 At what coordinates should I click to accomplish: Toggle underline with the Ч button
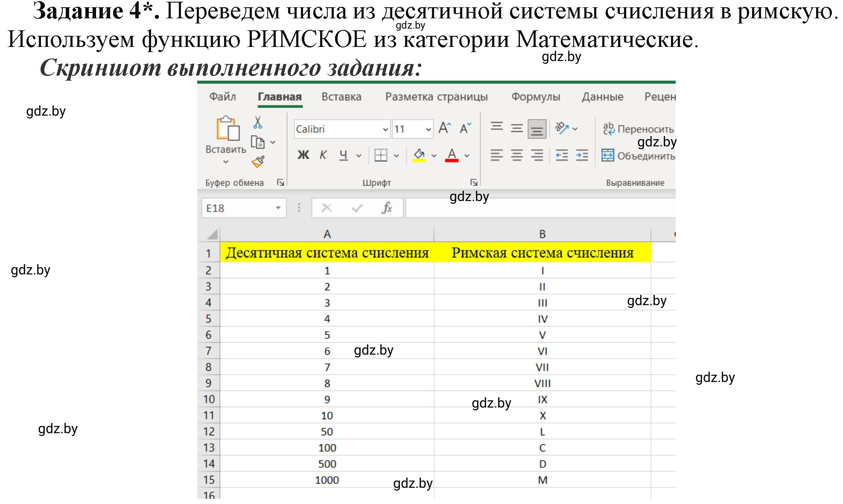pos(343,155)
